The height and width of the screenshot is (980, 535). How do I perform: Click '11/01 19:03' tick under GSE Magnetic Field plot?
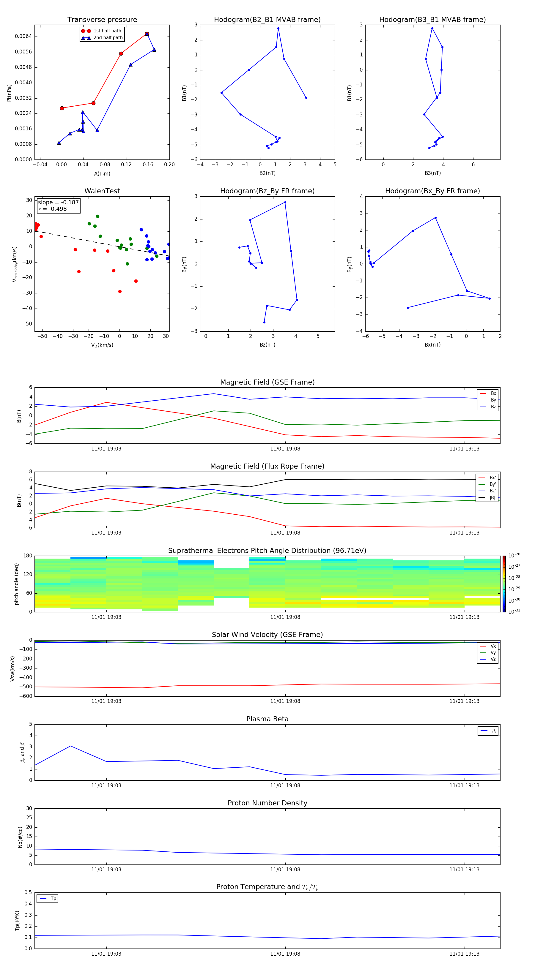[106, 448]
